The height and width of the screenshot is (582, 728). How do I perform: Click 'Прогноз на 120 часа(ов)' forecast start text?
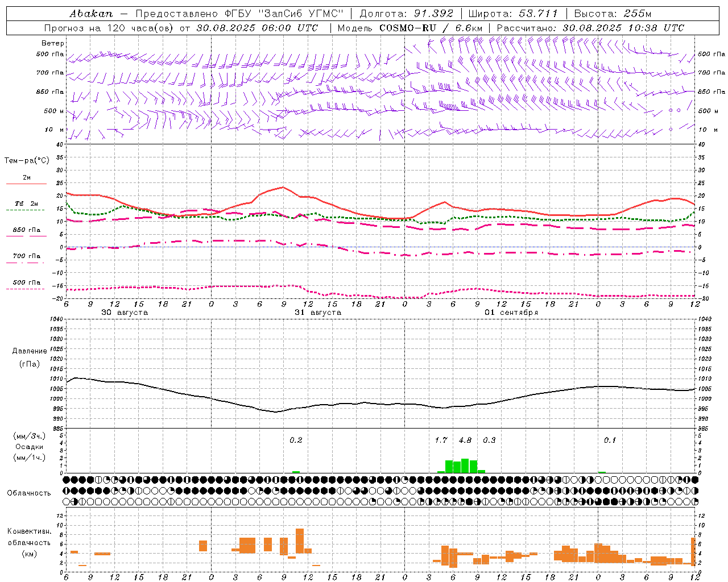pos(110,28)
